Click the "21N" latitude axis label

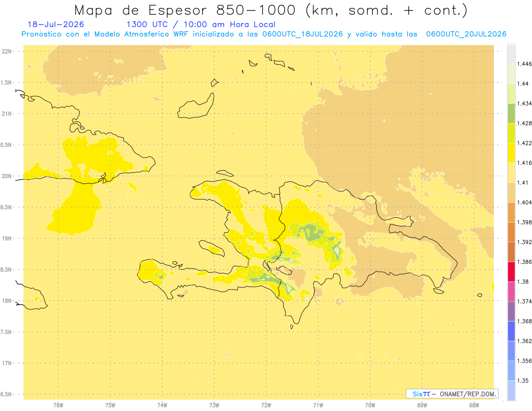pos(7,114)
